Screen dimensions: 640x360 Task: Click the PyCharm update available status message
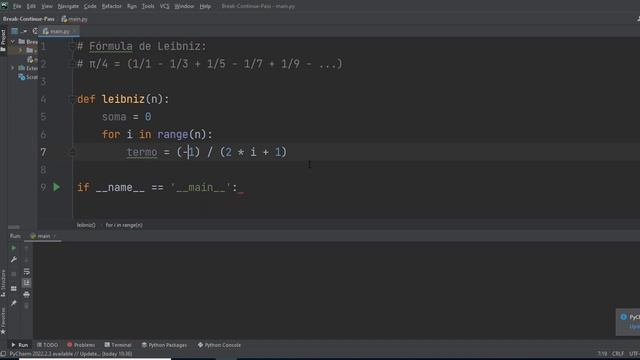coord(71,354)
